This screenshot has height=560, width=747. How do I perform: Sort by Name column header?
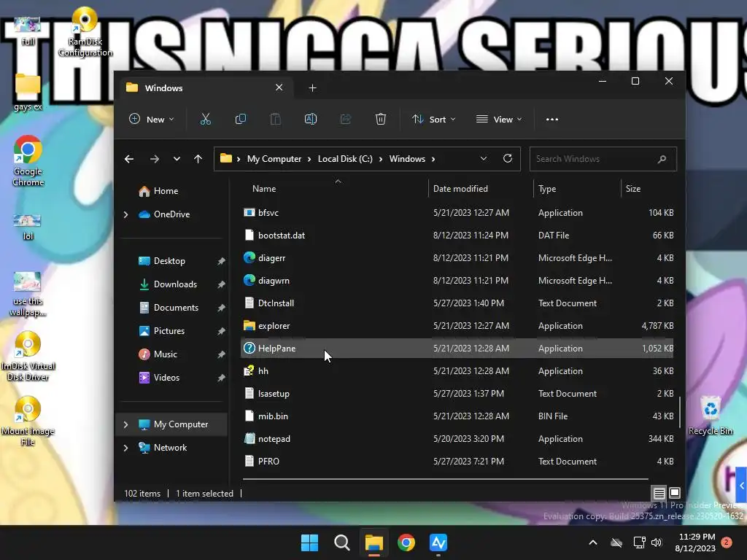pyautogui.click(x=264, y=189)
